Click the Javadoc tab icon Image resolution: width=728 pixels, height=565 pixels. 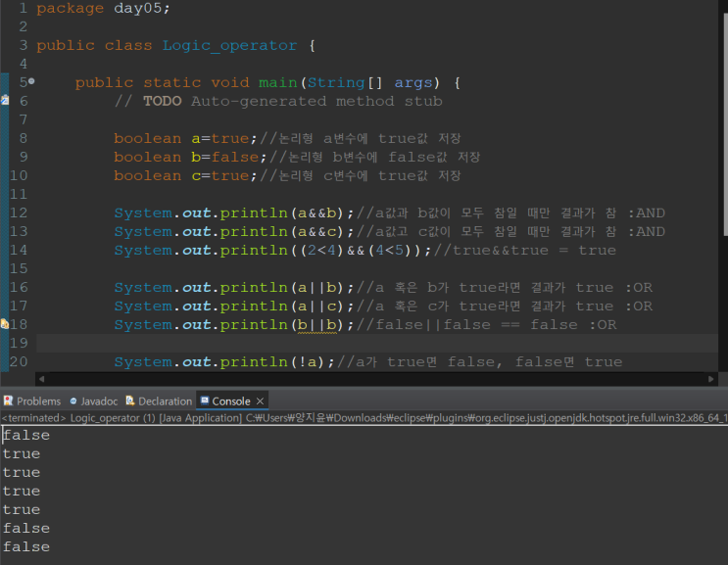pos(73,401)
